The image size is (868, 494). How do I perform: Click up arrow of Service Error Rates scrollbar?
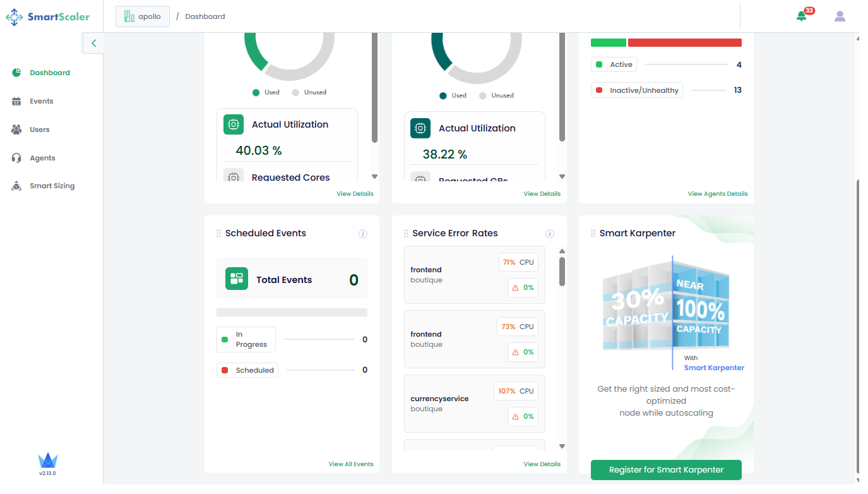pos(562,251)
